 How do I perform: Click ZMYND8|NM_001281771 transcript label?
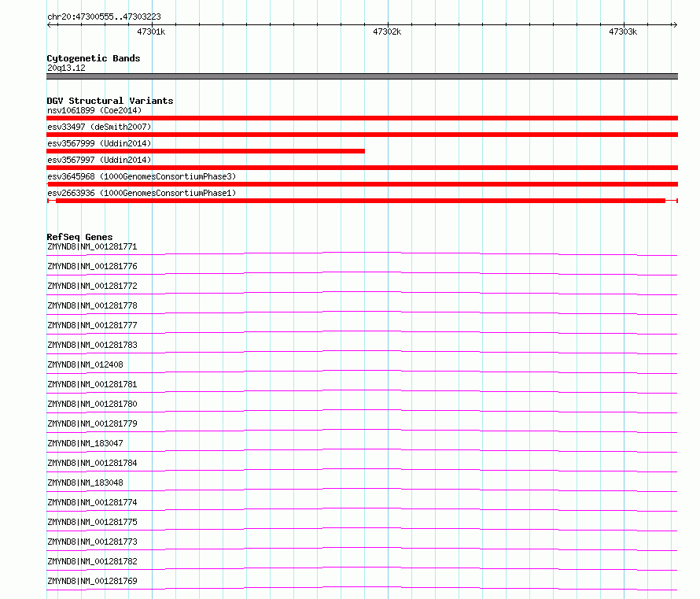(92, 246)
